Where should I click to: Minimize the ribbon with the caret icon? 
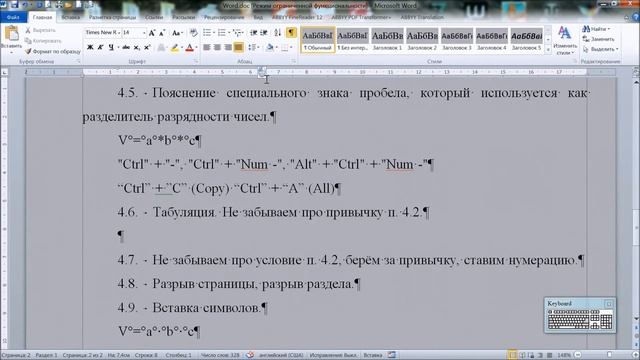point(627,18)
